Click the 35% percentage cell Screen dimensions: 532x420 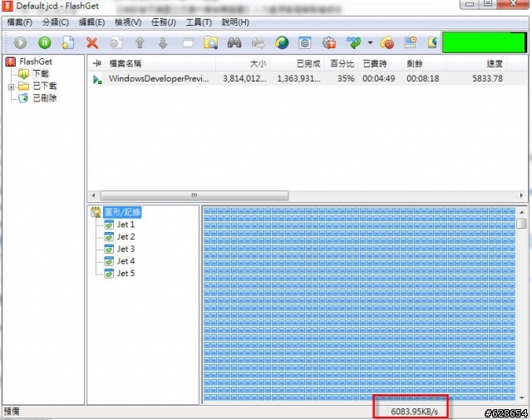pyautogui.click(x=346, y=79)
